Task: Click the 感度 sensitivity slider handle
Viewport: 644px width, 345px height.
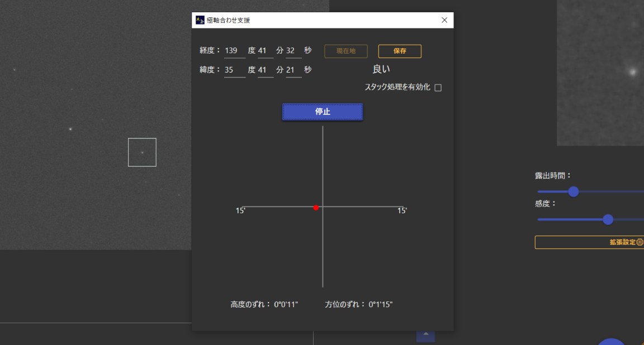Action: tap(608, 219)
